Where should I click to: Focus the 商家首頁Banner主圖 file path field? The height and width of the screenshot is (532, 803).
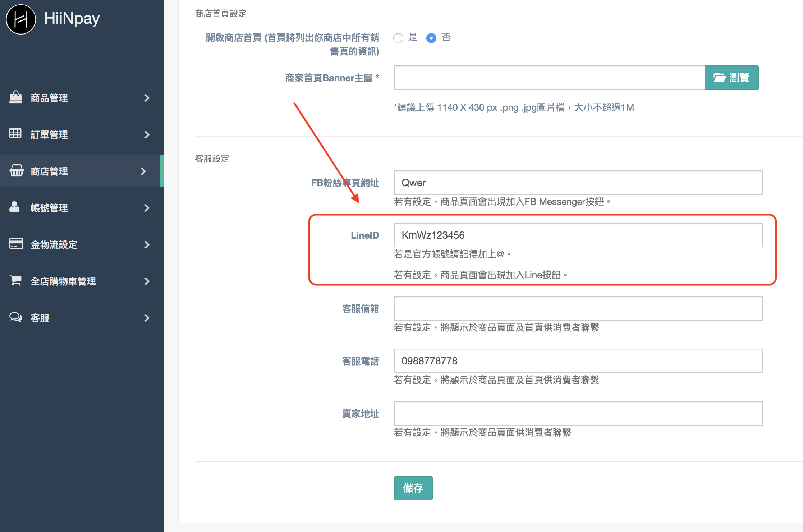549,78
